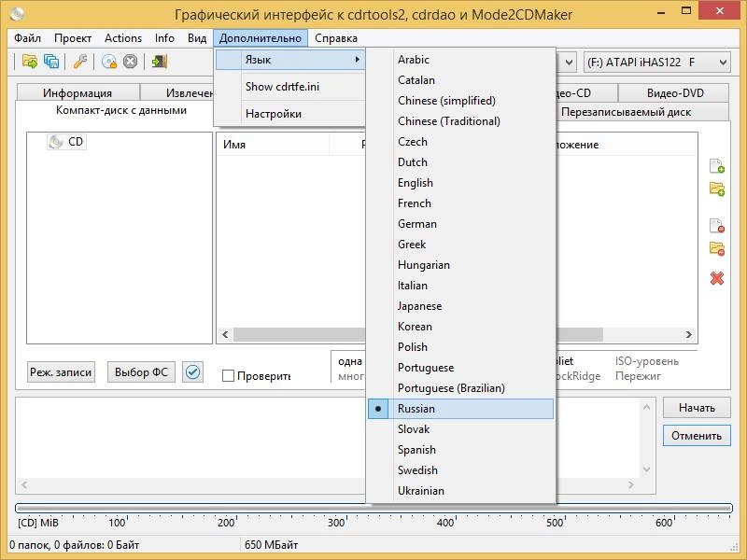The width and height of the screenshot is (747, 560).
Task: Select Italian language
Action: point(460,286)
